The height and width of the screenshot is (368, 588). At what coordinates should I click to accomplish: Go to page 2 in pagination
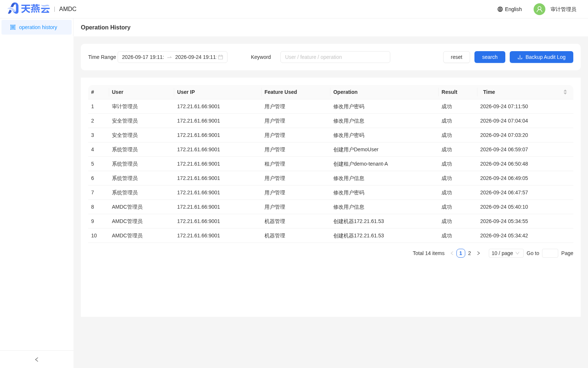pyautogui.click(x=470, y=253)
